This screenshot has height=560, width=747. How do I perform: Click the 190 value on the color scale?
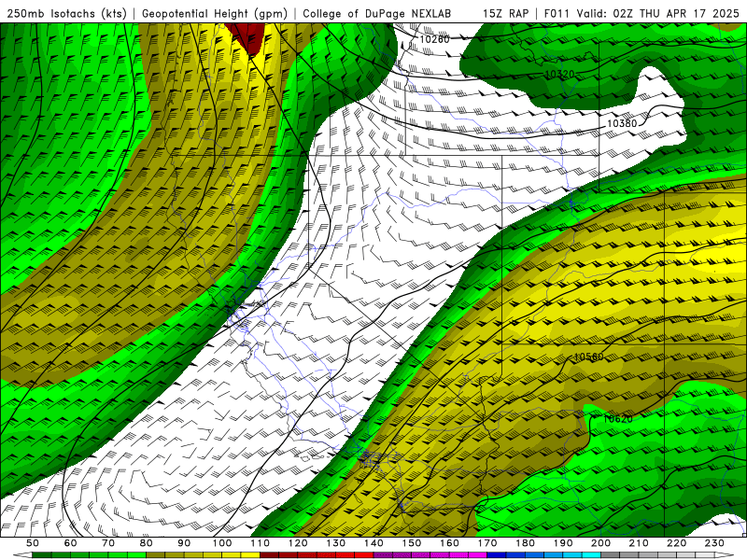[x=563, y=543]
